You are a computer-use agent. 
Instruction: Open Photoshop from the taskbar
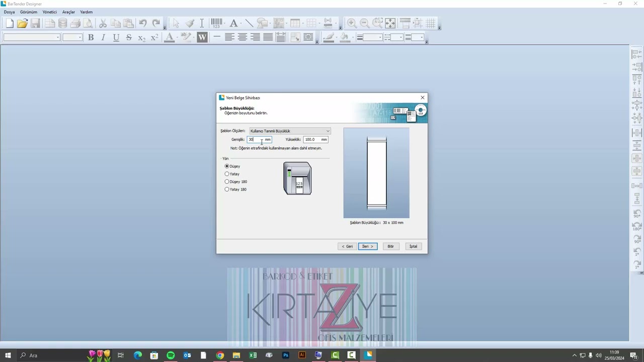coord(285,355)
